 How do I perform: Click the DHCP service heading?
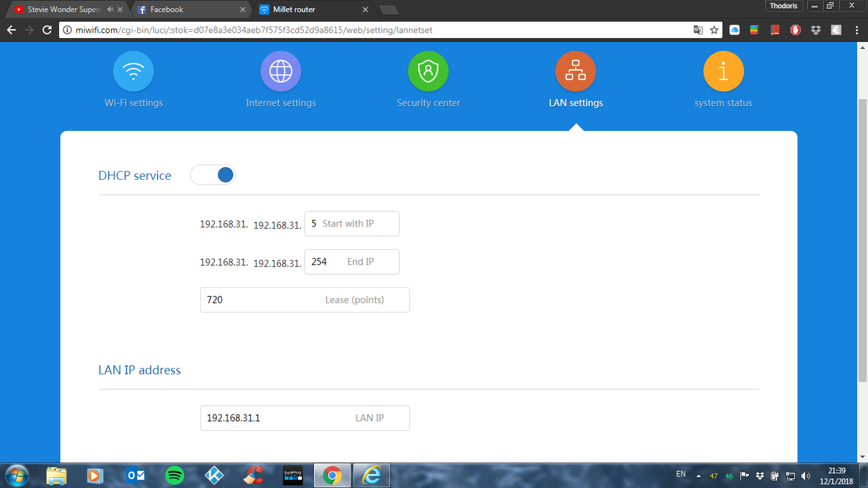pos(135,176)
